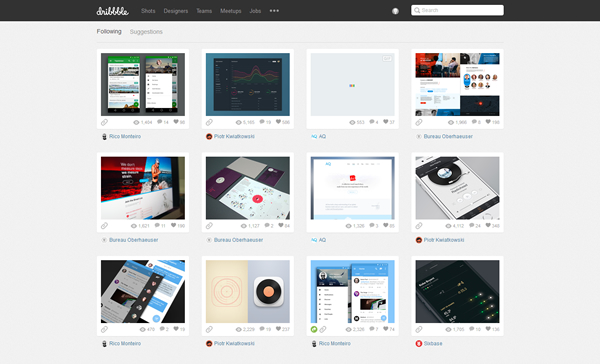
Task: Focus the Search input field
Action: (x=457, y=10)
